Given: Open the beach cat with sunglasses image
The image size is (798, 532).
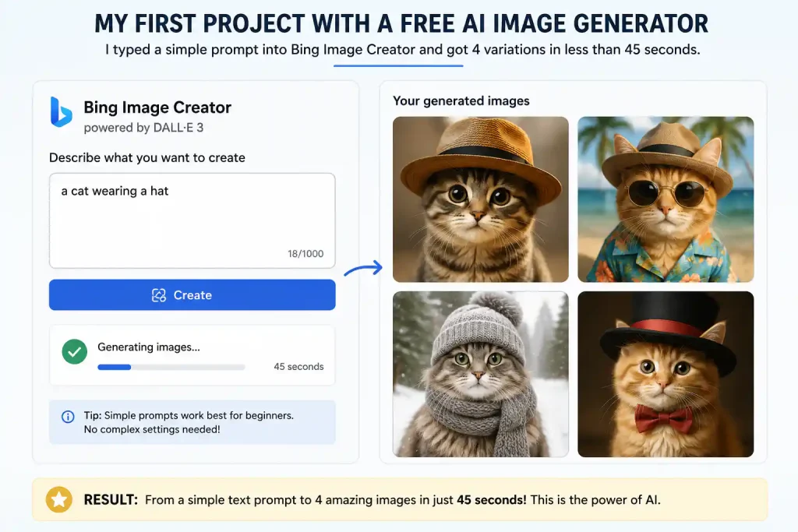Looking at the screenshot, I should coord(666,199).
